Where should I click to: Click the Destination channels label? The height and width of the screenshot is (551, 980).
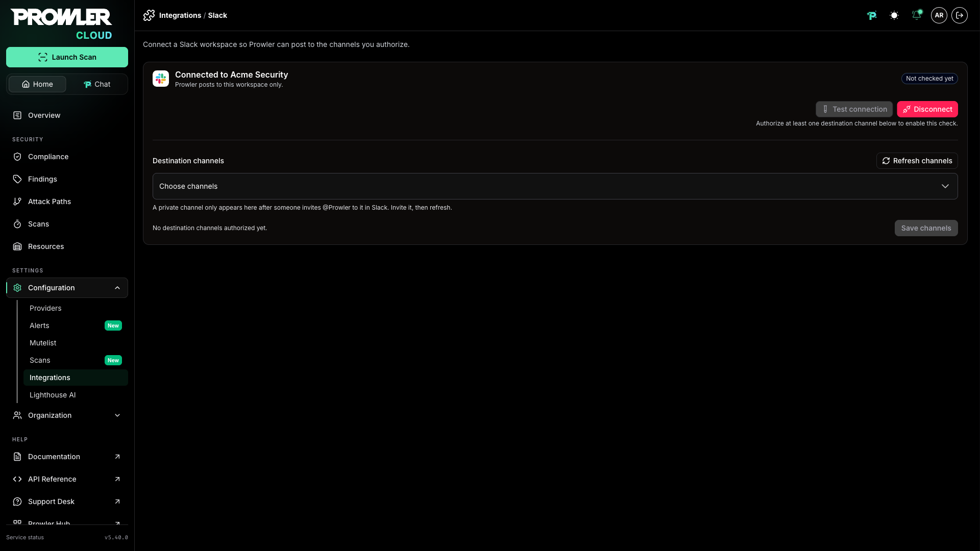[x=188, y=161]
